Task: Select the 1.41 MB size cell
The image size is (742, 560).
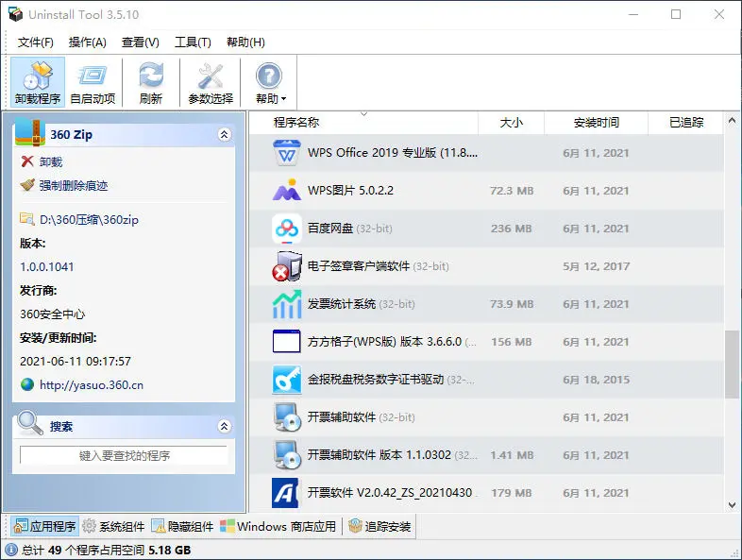Action: [x=512, y=455]
